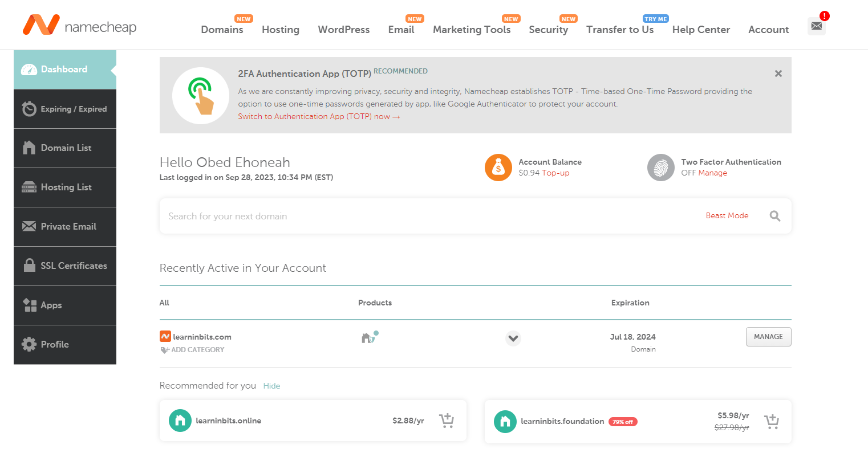Dismiss the 2FA Authentication banner
Image resolution: width=868 pixels, height=457 pixels.
(x=778, y=74)
